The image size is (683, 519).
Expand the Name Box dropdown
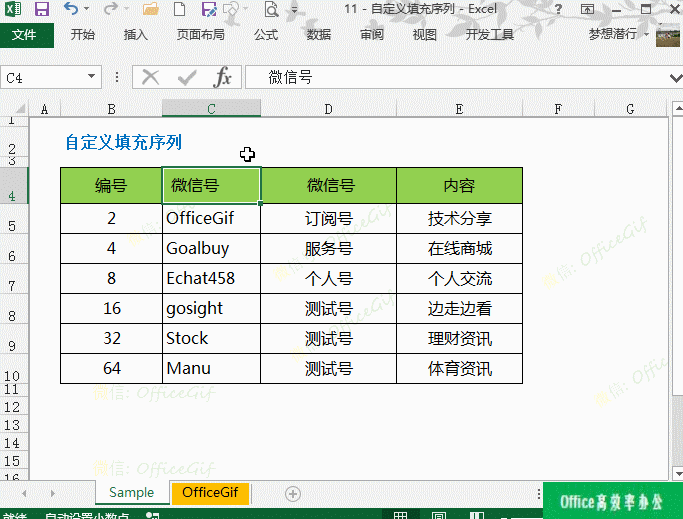(x=92, y=77)
